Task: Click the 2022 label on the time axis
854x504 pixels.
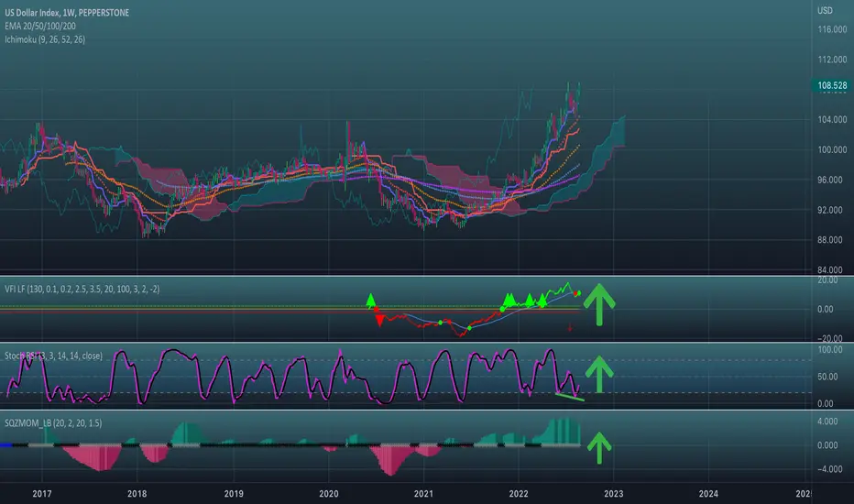Action: click(519, 494)
